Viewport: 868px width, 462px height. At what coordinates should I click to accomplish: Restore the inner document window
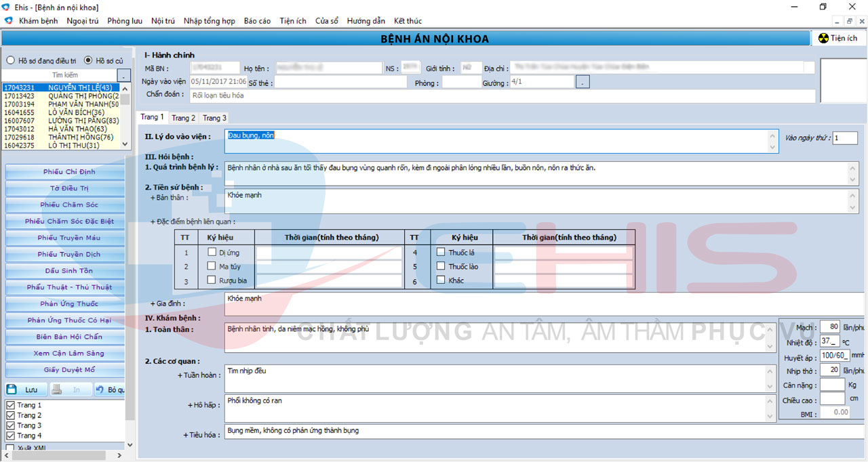849,21
